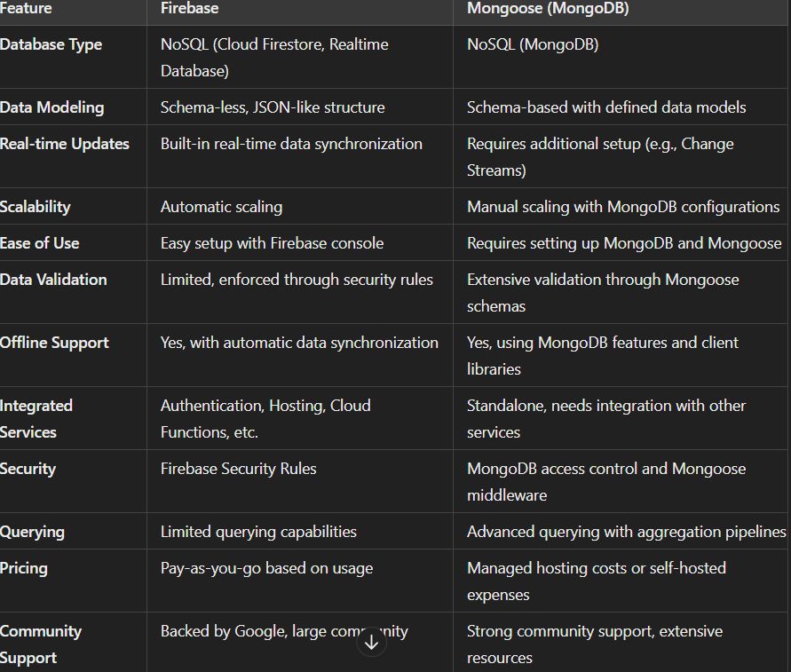Image resolution: width=791 pixels, height=672 pixels.
Task: Click the "Automatic scaling" cell
Action: pos(221,207)
